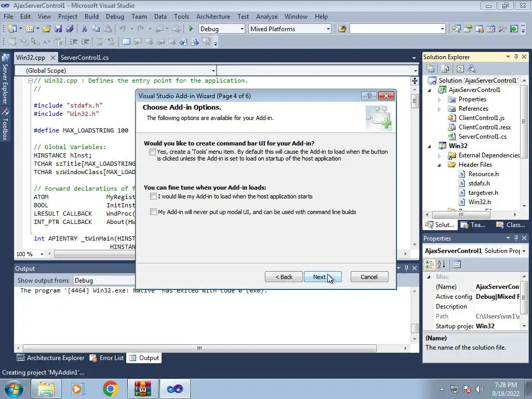Open the Analyze menu
This screenshot has width=532, height=399.
point(267,16)
